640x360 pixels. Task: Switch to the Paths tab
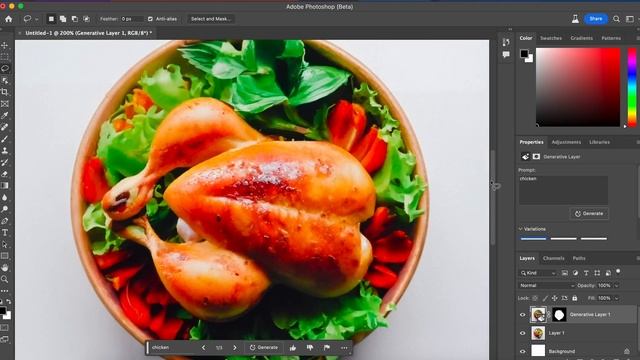point(579,258)
